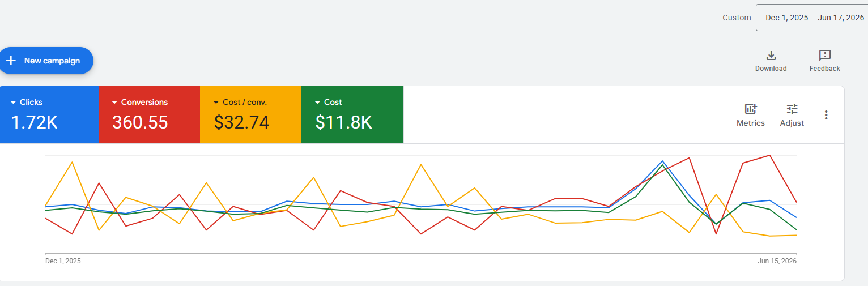Select the red Conversions scorecard value 360.55

140,122
